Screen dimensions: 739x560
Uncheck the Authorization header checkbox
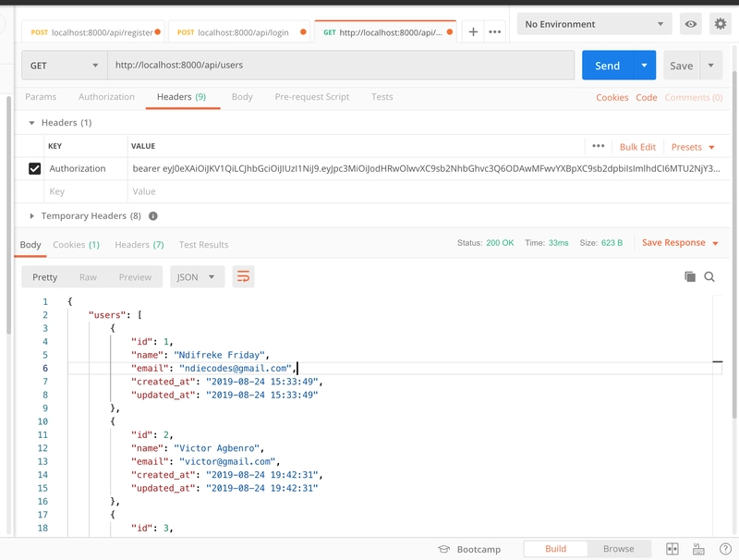[x=34, y=169]
